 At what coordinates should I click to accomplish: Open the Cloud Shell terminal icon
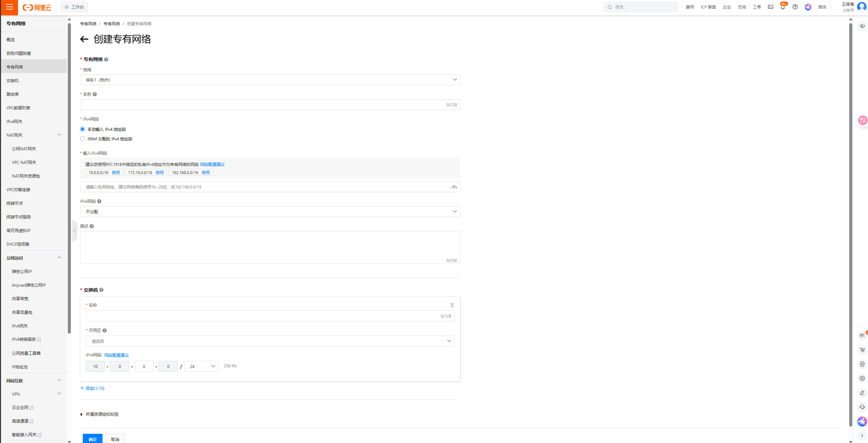(x=770, y=7)
